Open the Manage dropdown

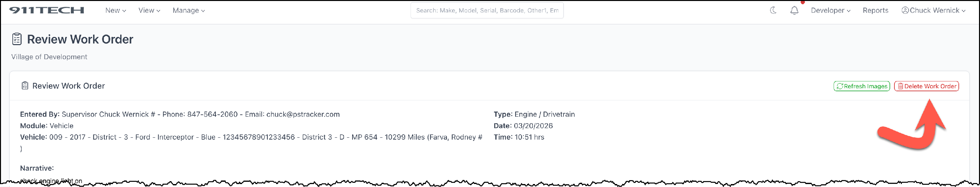[188, 10]
